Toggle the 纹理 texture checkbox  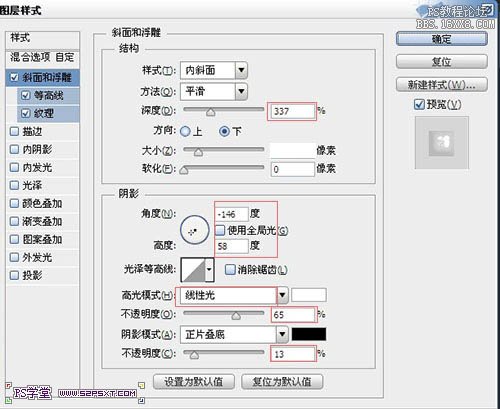point(25,113)
